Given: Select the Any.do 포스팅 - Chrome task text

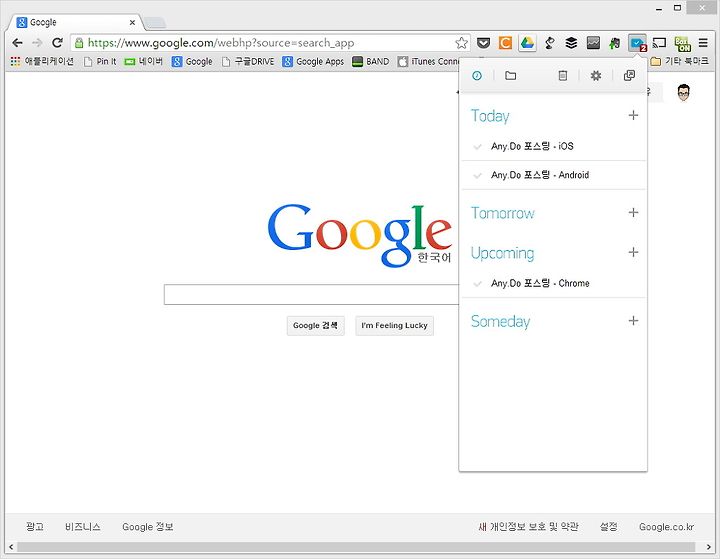Looking at the screenshot, I should (540, 283).
